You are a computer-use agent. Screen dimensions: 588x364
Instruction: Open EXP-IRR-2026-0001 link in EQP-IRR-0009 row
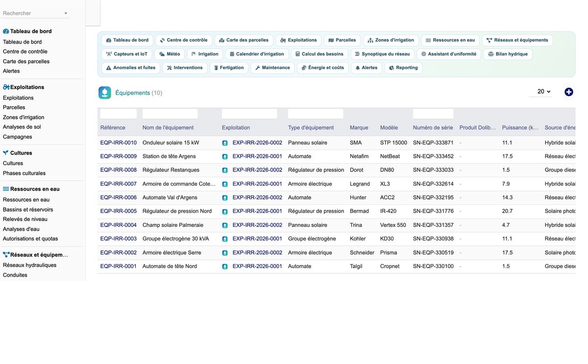[x=257, y=157]
